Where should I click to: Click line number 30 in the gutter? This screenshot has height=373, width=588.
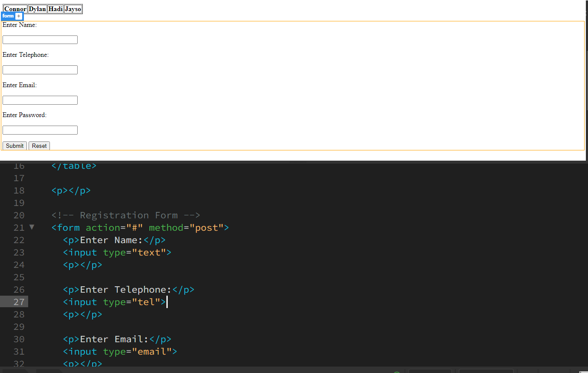pos(19,339)
